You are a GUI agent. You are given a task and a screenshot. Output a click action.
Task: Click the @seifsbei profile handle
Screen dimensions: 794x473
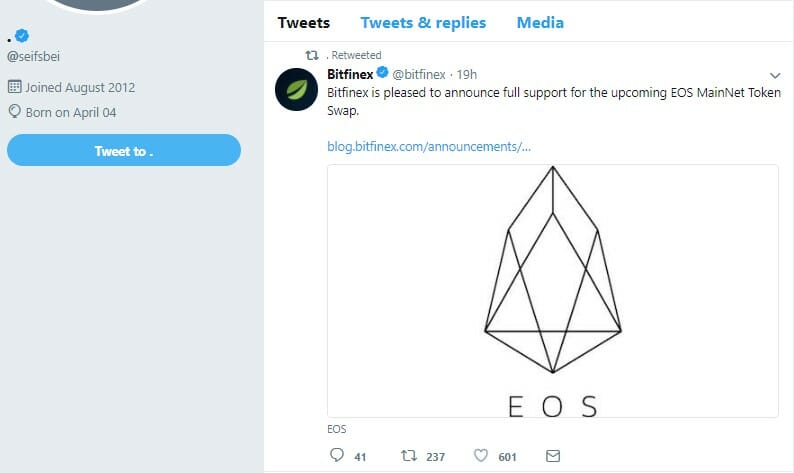tap(34, 56)
